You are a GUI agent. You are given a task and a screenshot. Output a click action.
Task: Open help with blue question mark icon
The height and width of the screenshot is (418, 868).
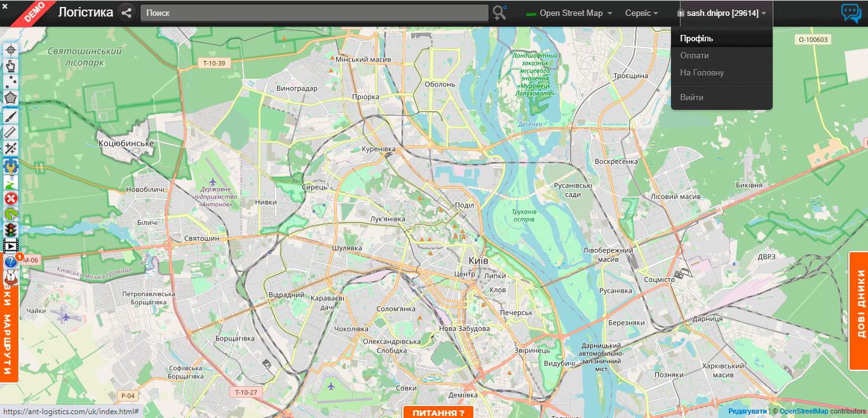pyautogui.click(x=11, y=261)
